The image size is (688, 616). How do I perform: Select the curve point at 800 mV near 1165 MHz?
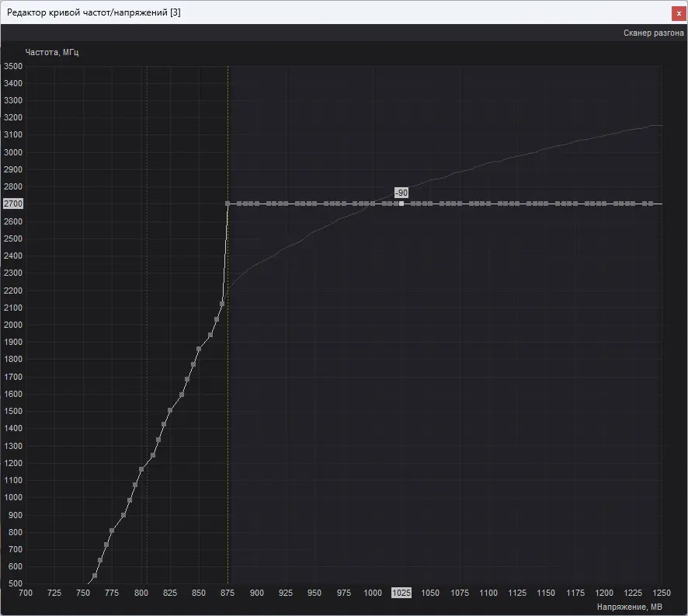[x=141, y=469]
